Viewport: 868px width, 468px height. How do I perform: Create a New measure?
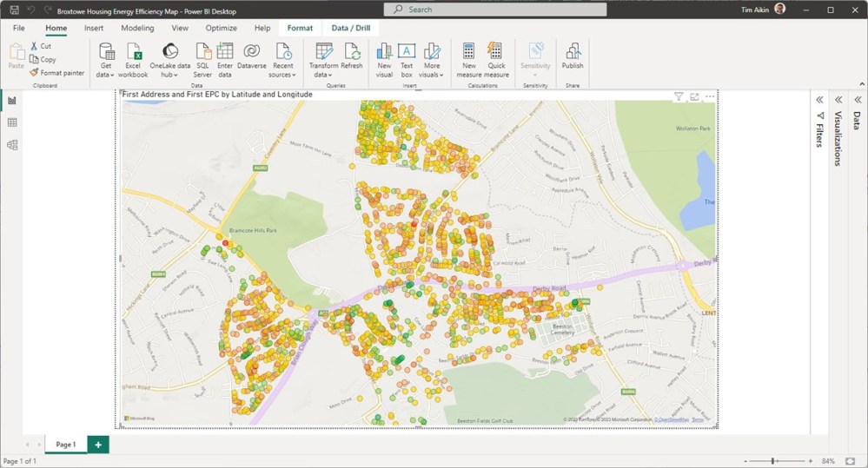[469, 51]
